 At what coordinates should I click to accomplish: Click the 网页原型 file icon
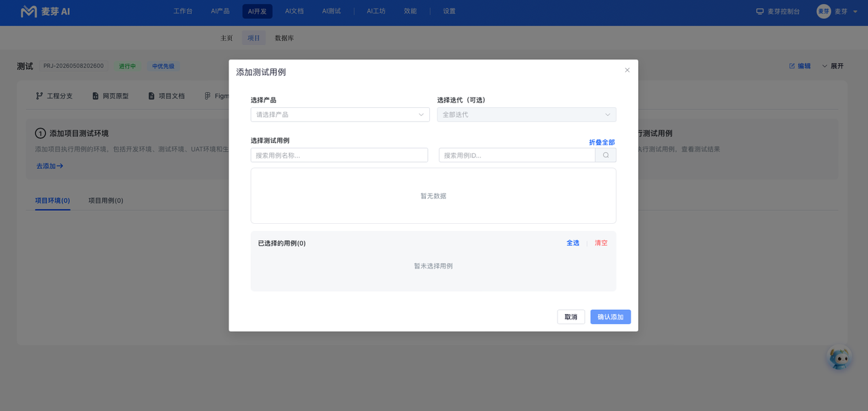pyautogui.click(x=96, y=96)
